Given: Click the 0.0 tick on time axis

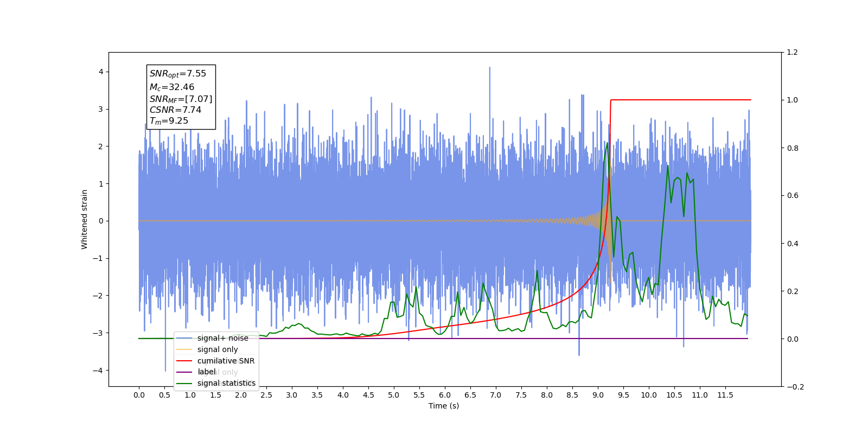Looking at the screenshot, I should pos(139,395).
